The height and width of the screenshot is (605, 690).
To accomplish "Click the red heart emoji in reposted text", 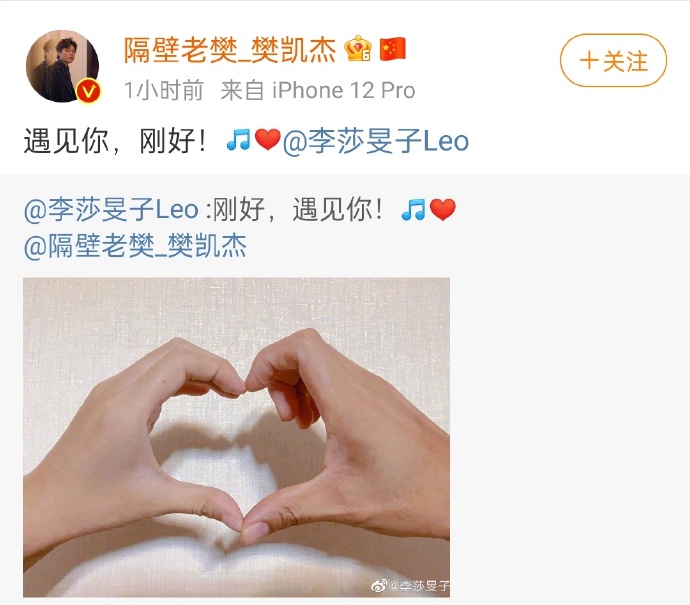I will 443,209.
